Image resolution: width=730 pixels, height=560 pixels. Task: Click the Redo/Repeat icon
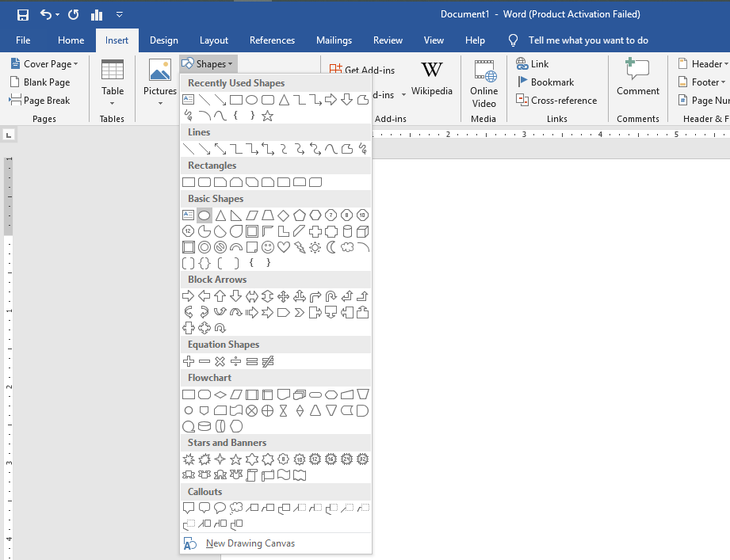pyautogui.click(x=74, y=15)
